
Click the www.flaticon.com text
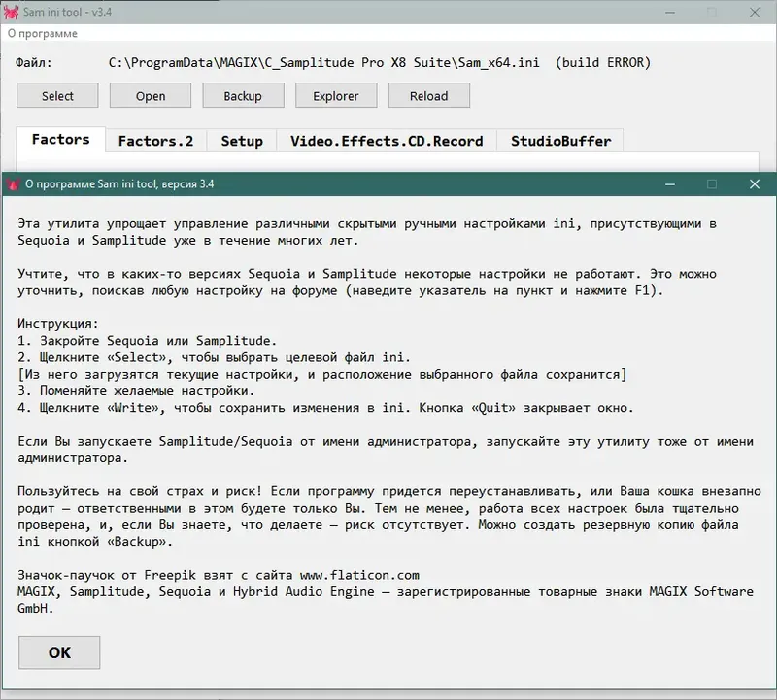359,575
